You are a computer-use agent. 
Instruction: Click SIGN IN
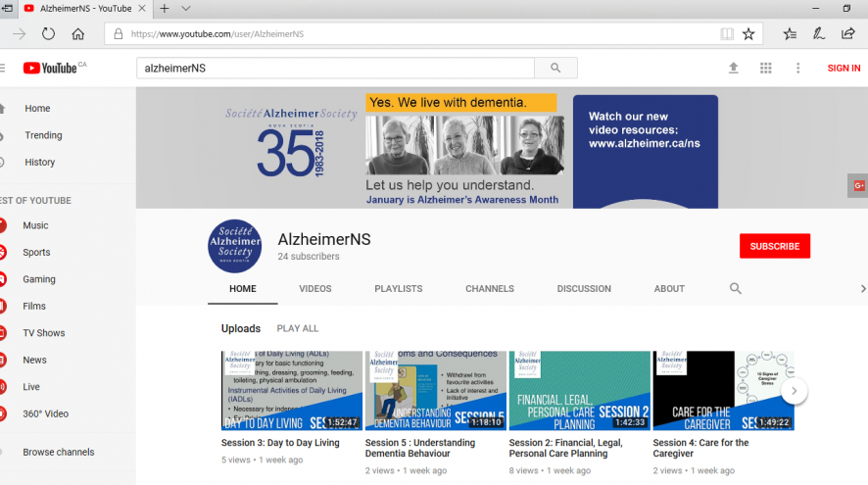(x=844, y=69)
